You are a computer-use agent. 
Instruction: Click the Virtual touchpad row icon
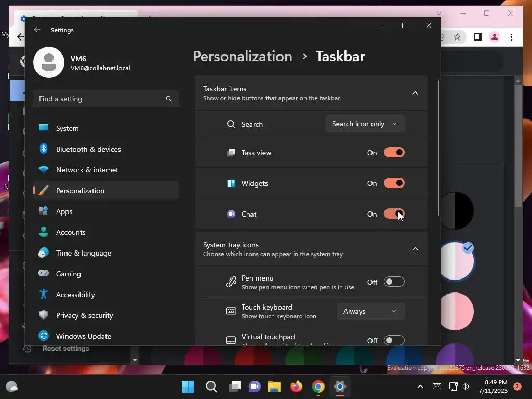(231, 340)
